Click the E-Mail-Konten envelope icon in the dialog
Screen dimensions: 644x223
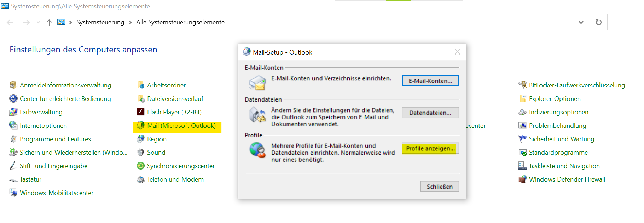pos(257,83)
